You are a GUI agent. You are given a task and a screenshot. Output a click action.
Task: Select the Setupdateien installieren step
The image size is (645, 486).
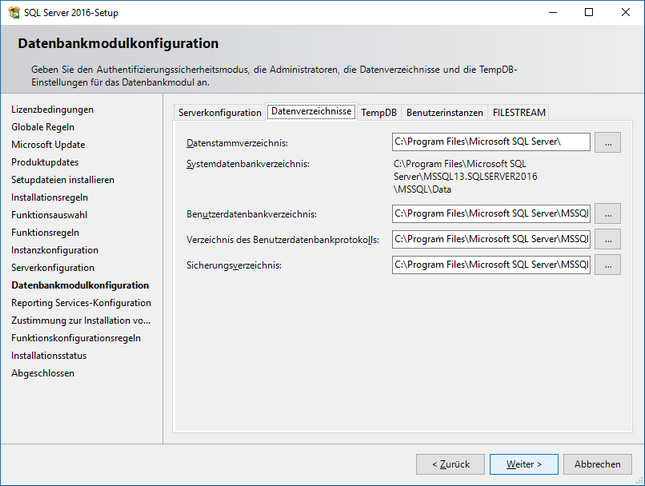pos(63,180)
